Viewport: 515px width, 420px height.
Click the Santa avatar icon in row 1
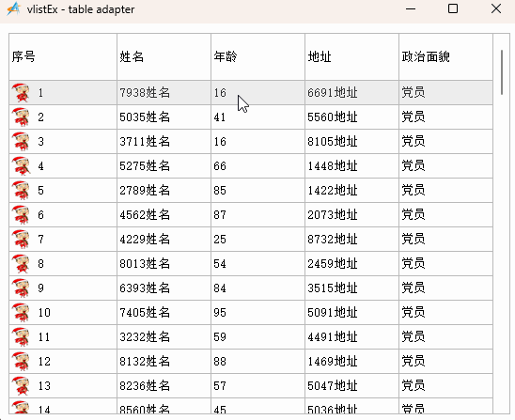coord(21,93)
